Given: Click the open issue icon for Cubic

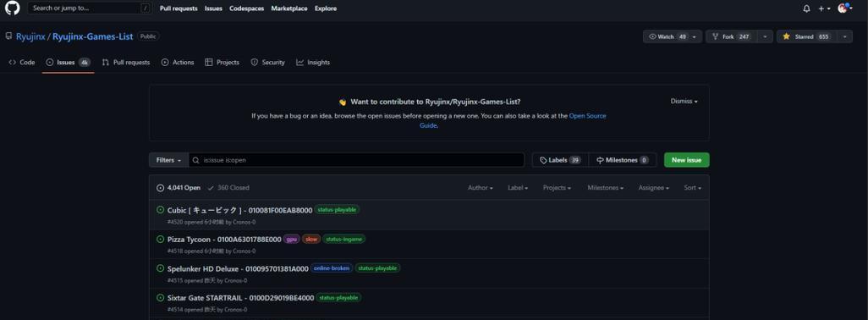Looking at the screenshot, I should 161,210.
